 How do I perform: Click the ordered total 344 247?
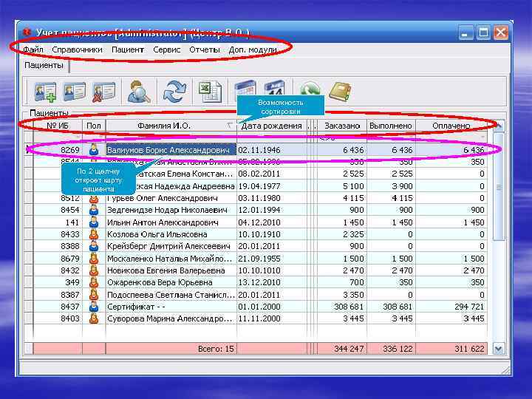click(349, 349)
